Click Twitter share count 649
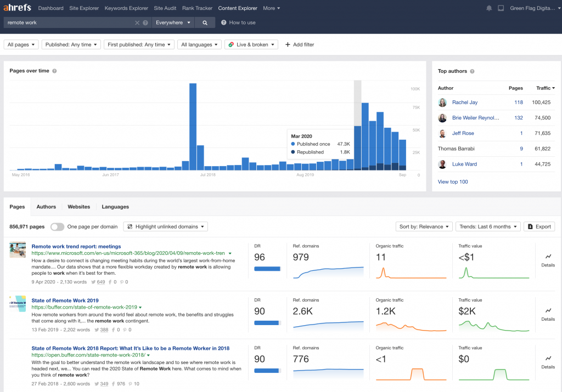The image size is (562, 392). click(101, 282)
